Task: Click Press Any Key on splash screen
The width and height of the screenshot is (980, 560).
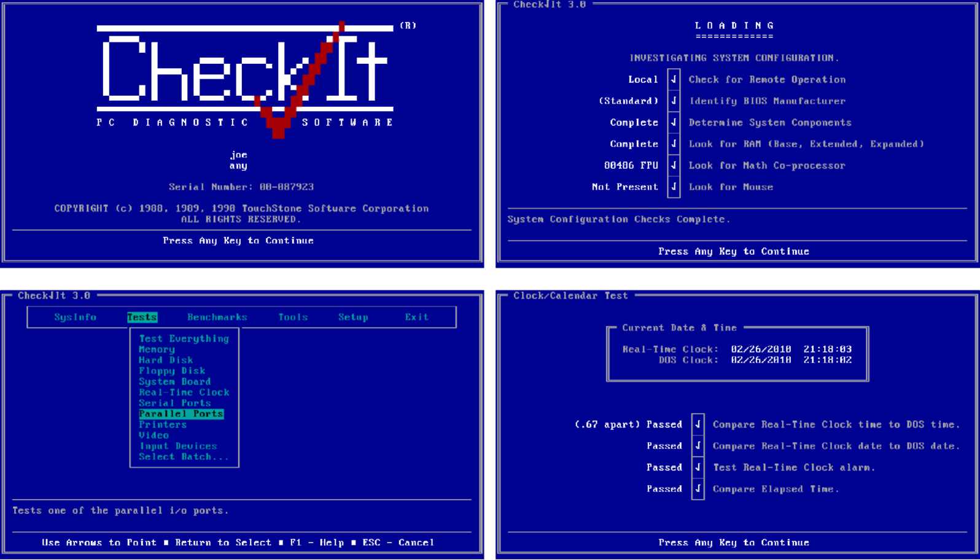Action: tap(238, 241)
